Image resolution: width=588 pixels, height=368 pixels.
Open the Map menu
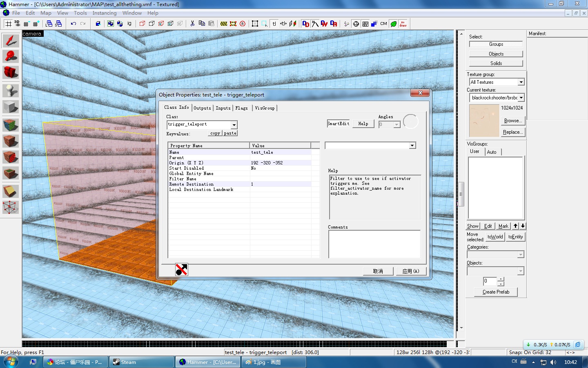(x=46, y=13)
